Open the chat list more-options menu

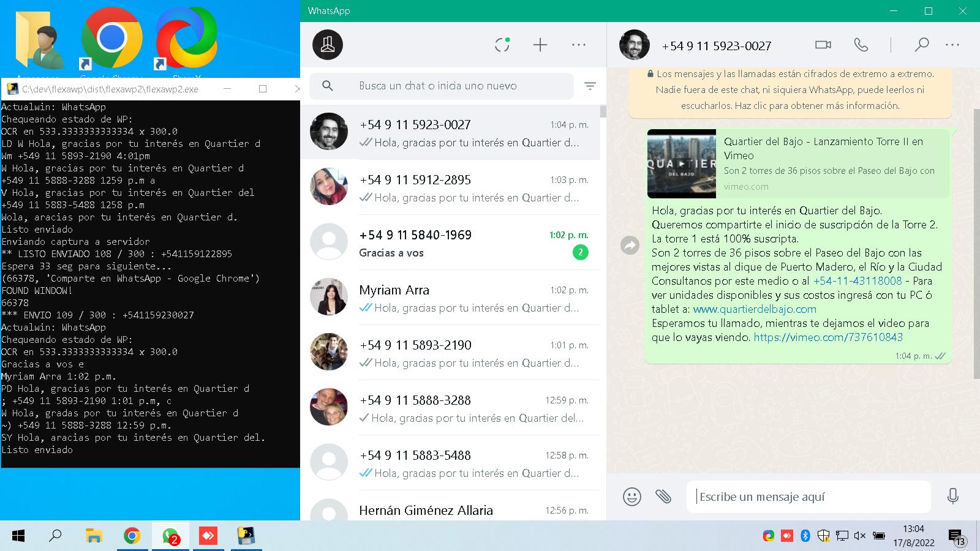point(579,45)
